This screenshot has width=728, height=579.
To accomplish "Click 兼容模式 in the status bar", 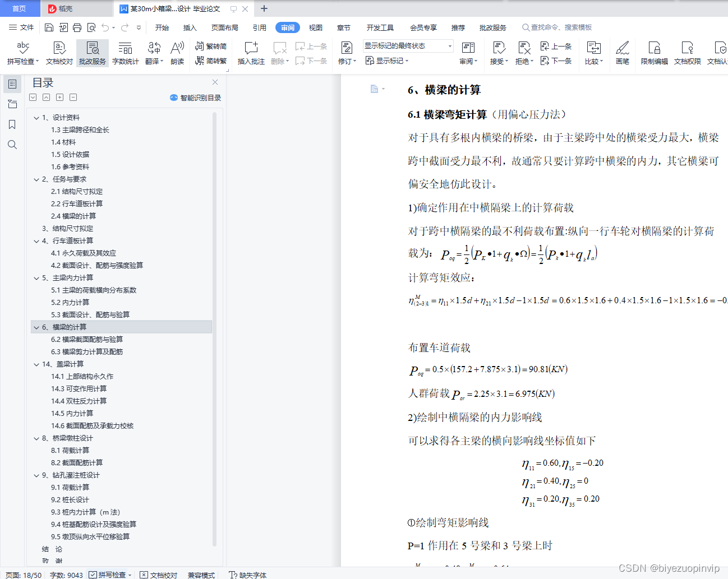I will 201,575.
